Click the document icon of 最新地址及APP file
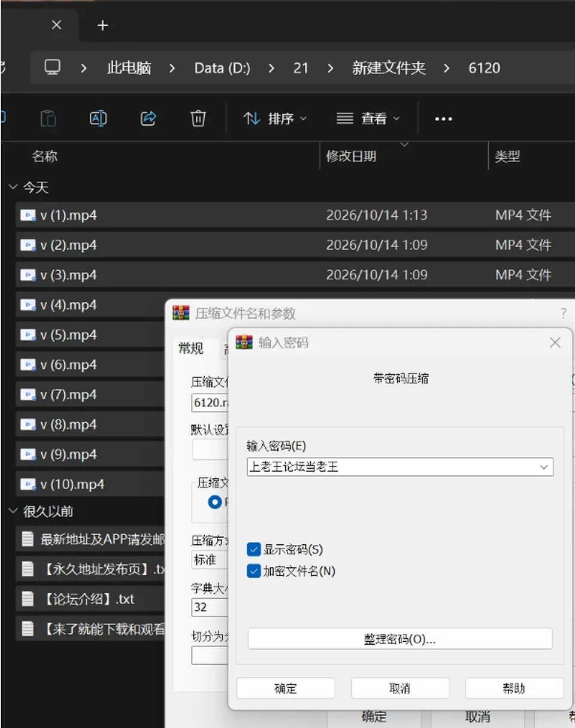Screen dimensions: 575x728 click(x=28, y=539)
